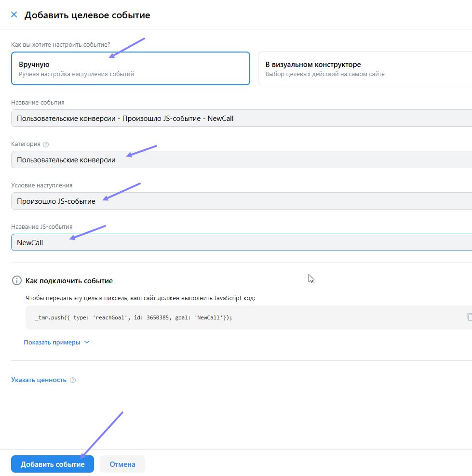This screenshot has width=472, height=476.
Task: Close the Добавить целевое событие dialog
Action: (14, 15)
